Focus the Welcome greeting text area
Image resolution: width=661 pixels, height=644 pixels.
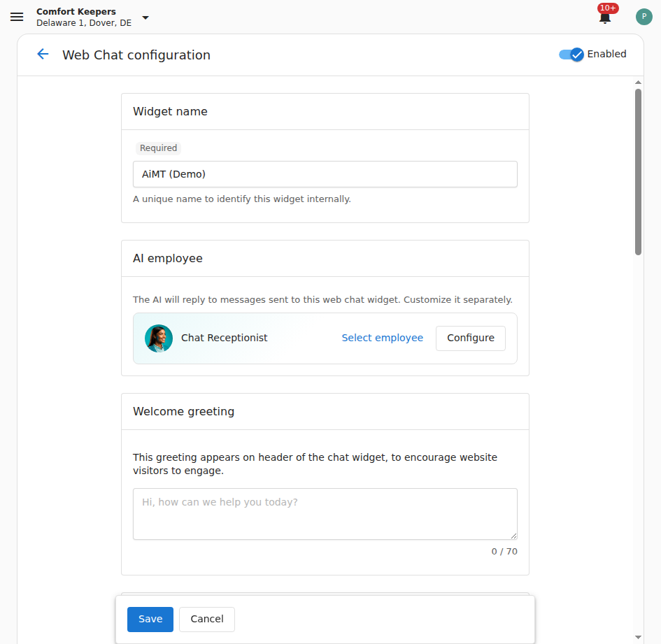325,514
